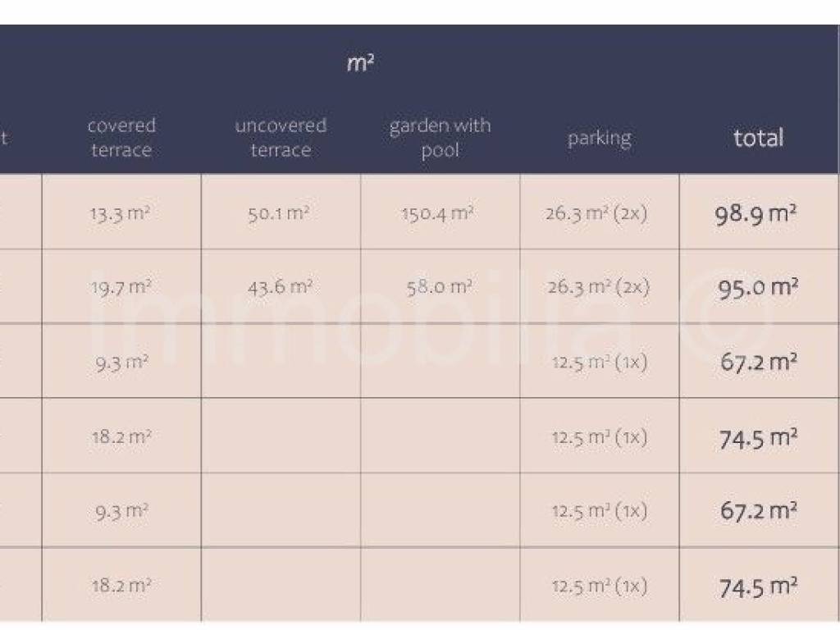
Task: Select the total column header
Action: point(759,138)
